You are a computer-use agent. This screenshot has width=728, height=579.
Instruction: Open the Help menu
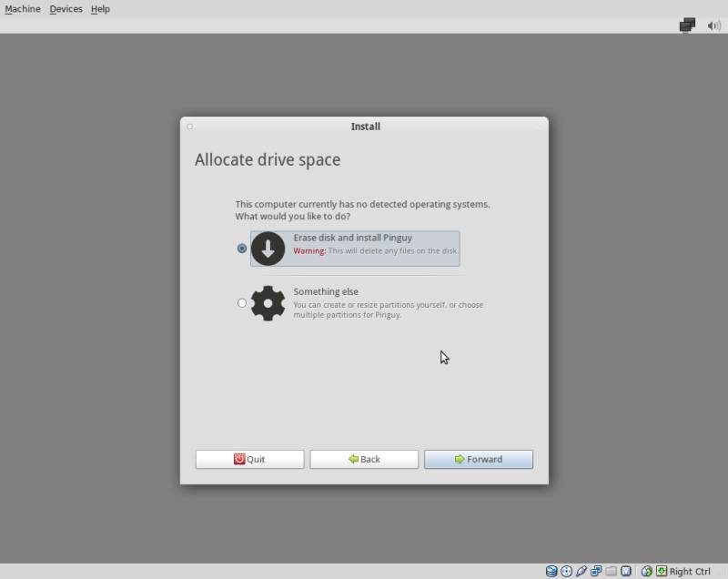pos(100,9)
